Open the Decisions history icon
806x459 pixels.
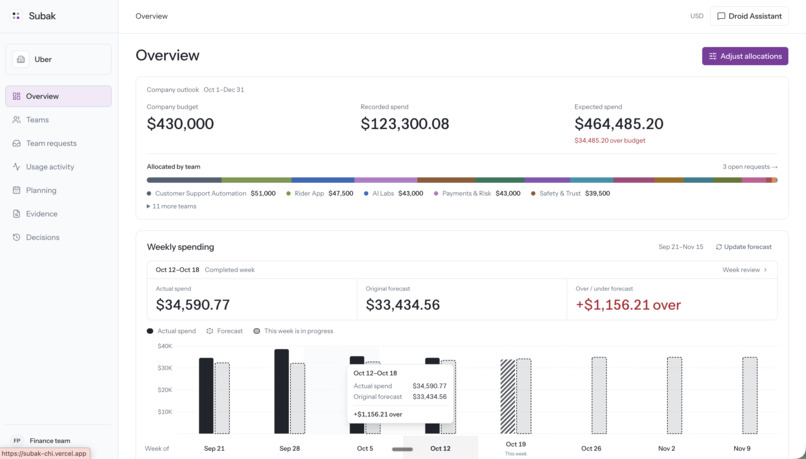pyautogui.click(x=16, y=237)
